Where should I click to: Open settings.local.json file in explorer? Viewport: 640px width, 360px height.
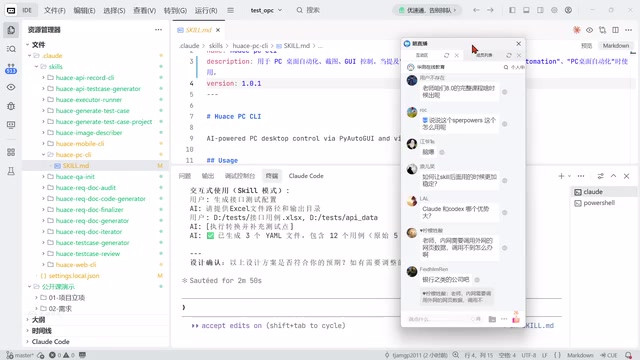pos(74,276)
